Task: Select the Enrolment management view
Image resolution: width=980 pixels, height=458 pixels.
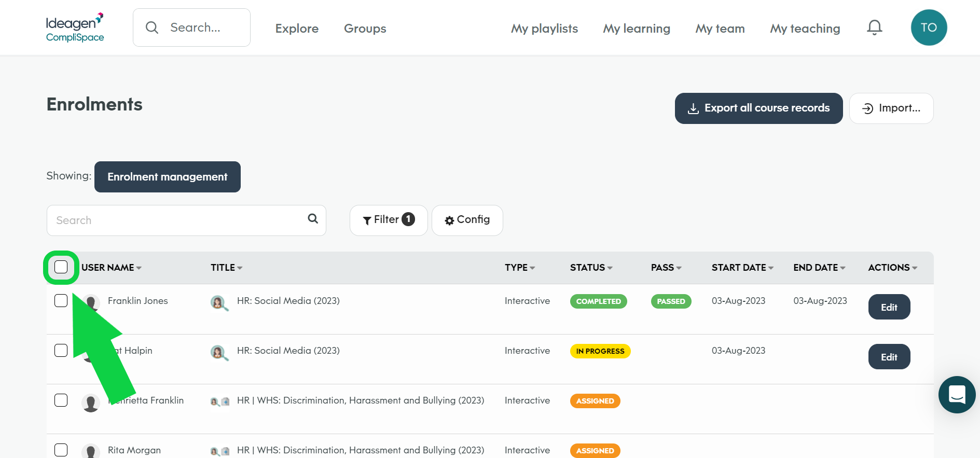Action: (x=168, y=177)
